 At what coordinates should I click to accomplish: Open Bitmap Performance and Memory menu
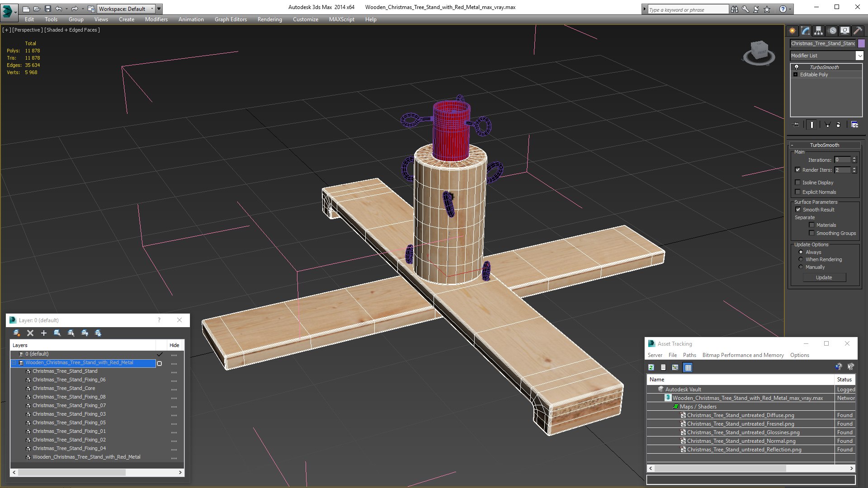pos(743,355)
